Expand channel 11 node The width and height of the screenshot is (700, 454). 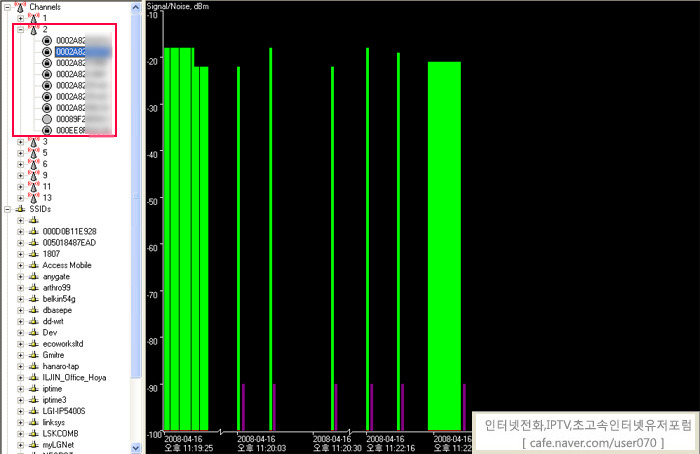coord(21,187)
